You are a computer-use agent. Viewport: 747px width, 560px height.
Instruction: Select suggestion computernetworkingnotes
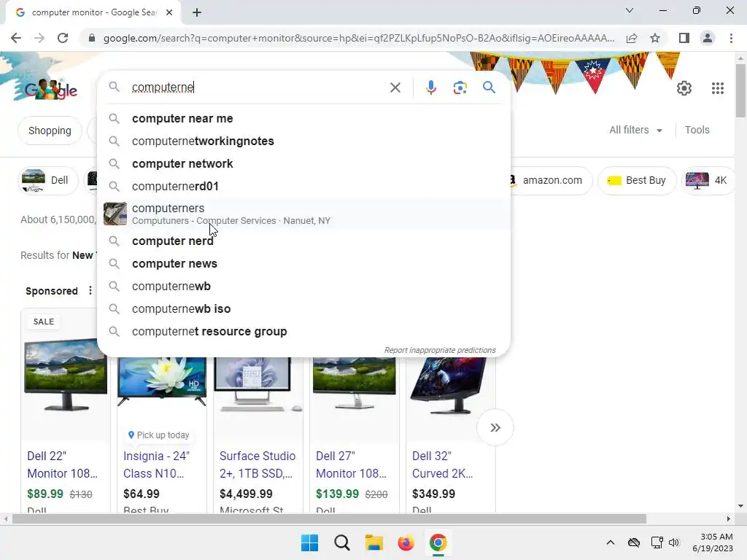click(303, 141)
